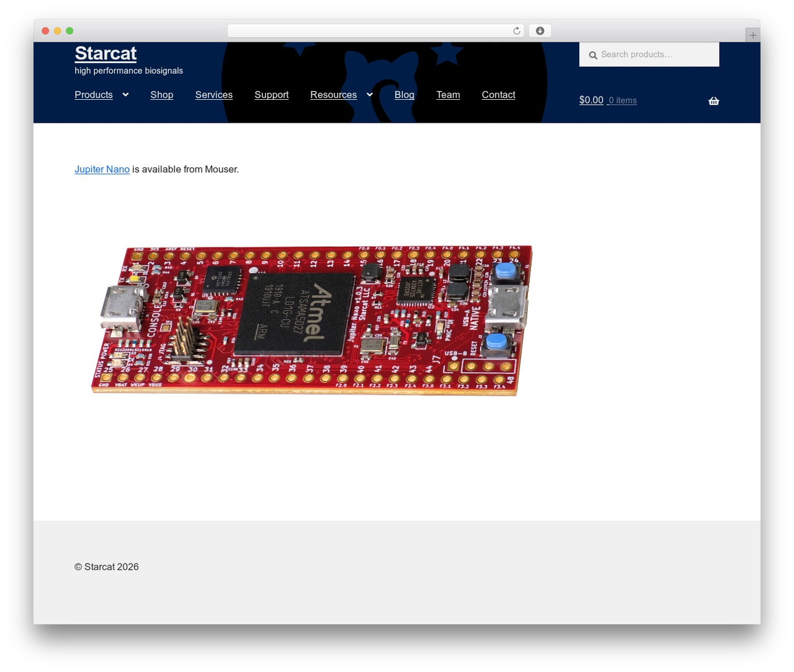Open the browser downloads button
The image size is (794, 672).
pos(540,31)
